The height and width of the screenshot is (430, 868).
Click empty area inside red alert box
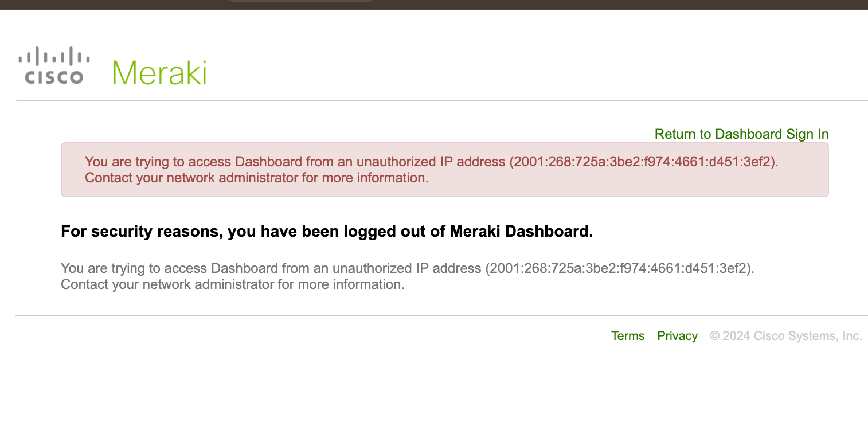(x=631, y=183)
